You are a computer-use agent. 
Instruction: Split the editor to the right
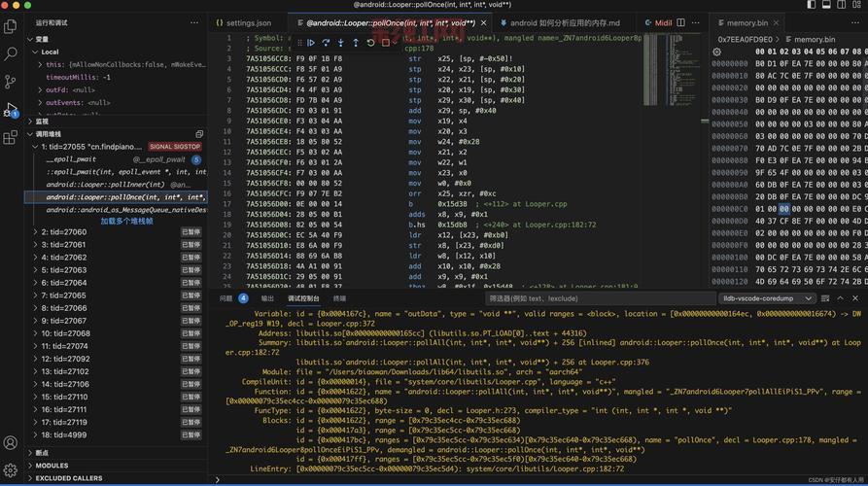[x=681, y=22]
